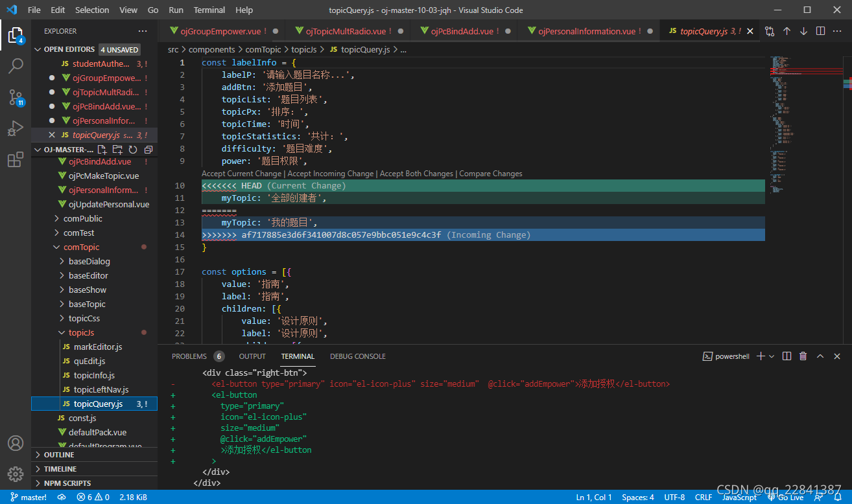852x504 pixels.
Task: Maximize the panel with chevron up
Action: (x=820, y=356)
